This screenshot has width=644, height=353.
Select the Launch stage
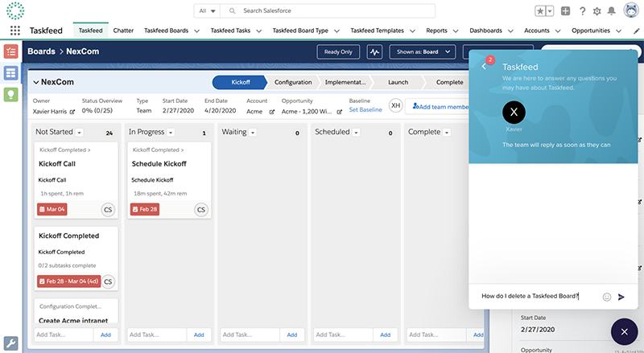click(x=398, y=82)
